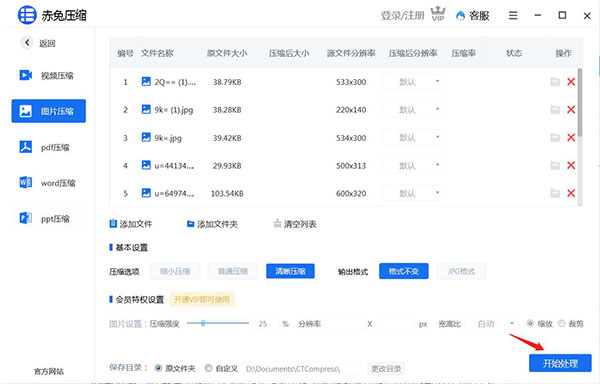Image resolution: width=600 pixels, height=384 pixels.
Task: Expand resolution dropdown for u=64974 row
Action: click(x=413, y=194)
